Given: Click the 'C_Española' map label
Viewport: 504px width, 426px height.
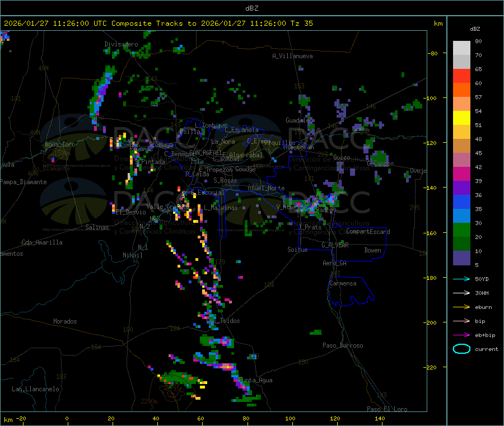Looking at the screenshot, I should coord(241,130).
